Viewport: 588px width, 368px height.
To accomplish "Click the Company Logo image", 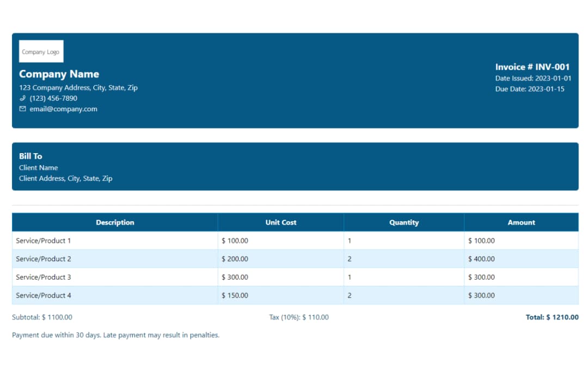I will tap(41, 52).
